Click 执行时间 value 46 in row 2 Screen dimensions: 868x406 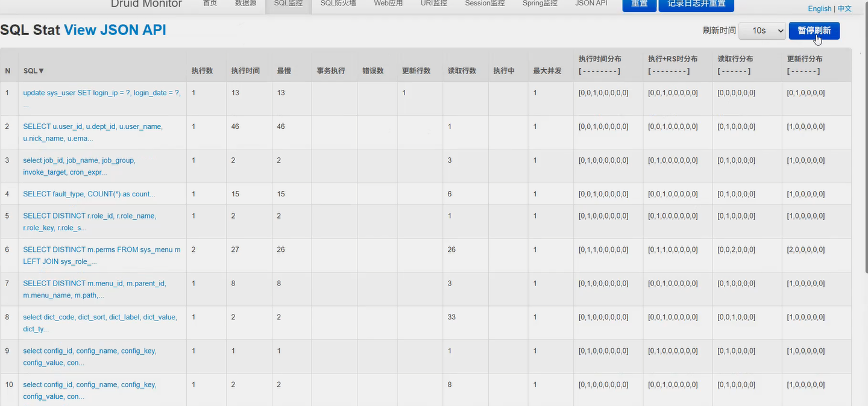click(x=235, y=126)
